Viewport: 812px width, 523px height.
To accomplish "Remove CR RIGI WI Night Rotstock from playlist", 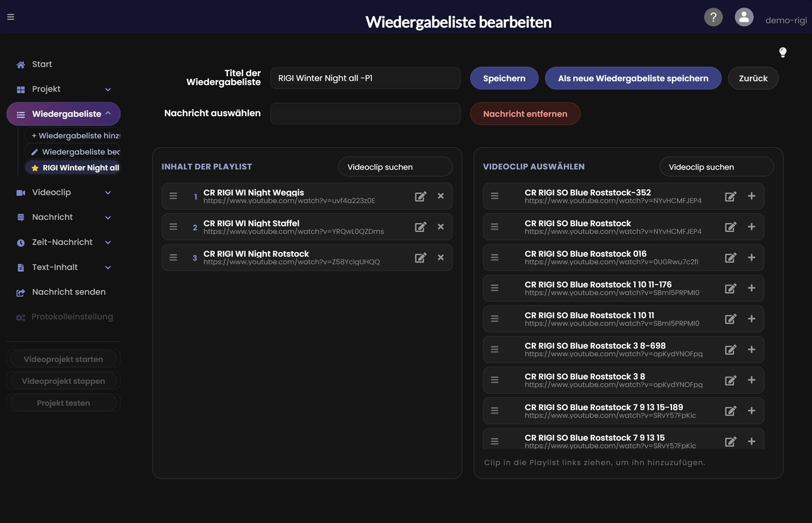I will click(x=441, y=257).
